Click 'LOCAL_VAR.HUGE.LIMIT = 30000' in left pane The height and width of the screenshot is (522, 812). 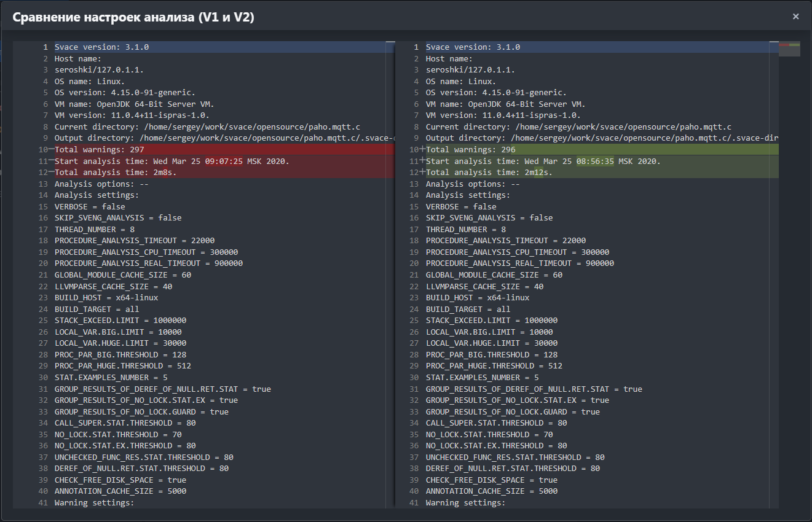click(120, 343)
